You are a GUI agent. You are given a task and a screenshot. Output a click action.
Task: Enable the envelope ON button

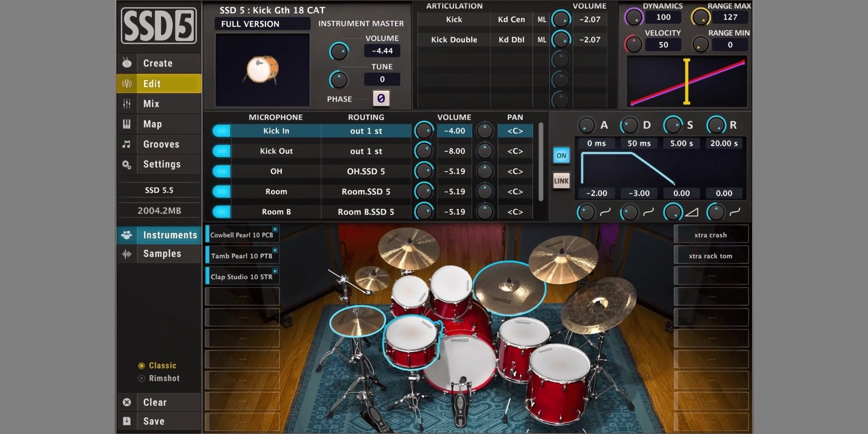pyautogui.click(x=561, y=155)
